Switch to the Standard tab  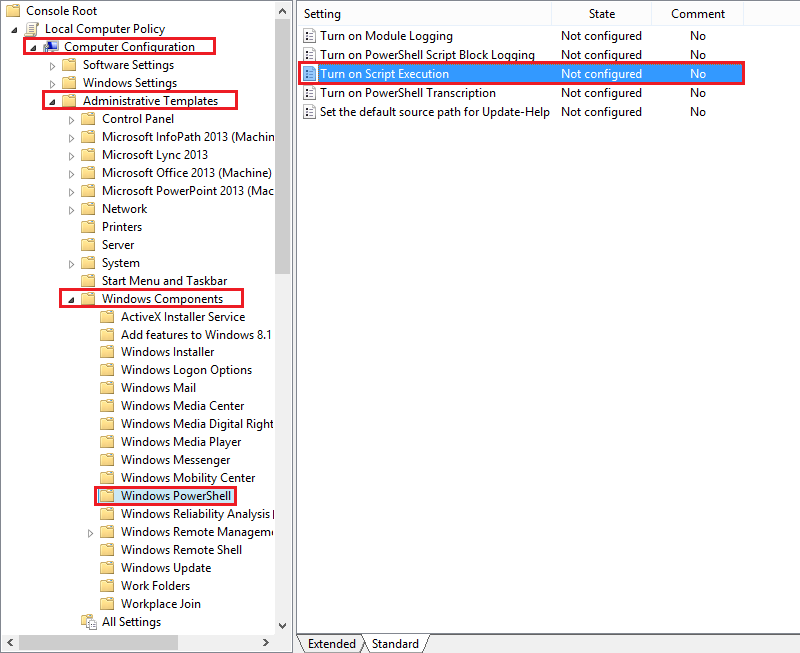394,643
